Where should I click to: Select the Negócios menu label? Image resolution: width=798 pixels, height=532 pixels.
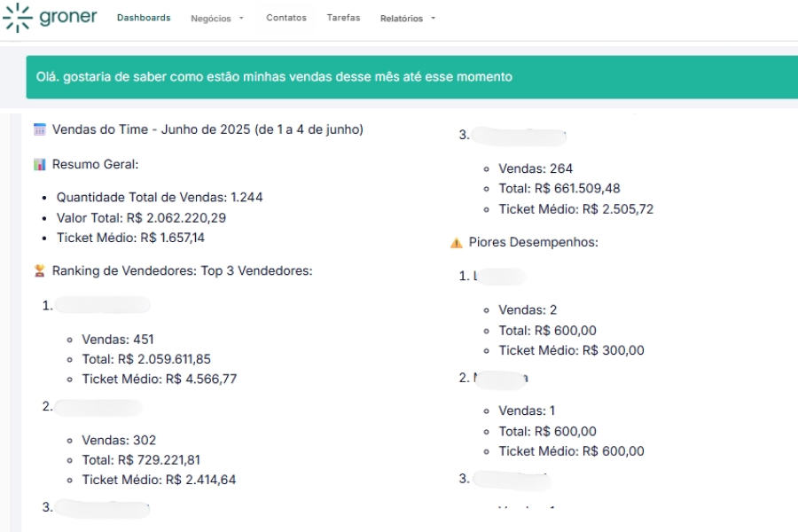coord(210,19)
